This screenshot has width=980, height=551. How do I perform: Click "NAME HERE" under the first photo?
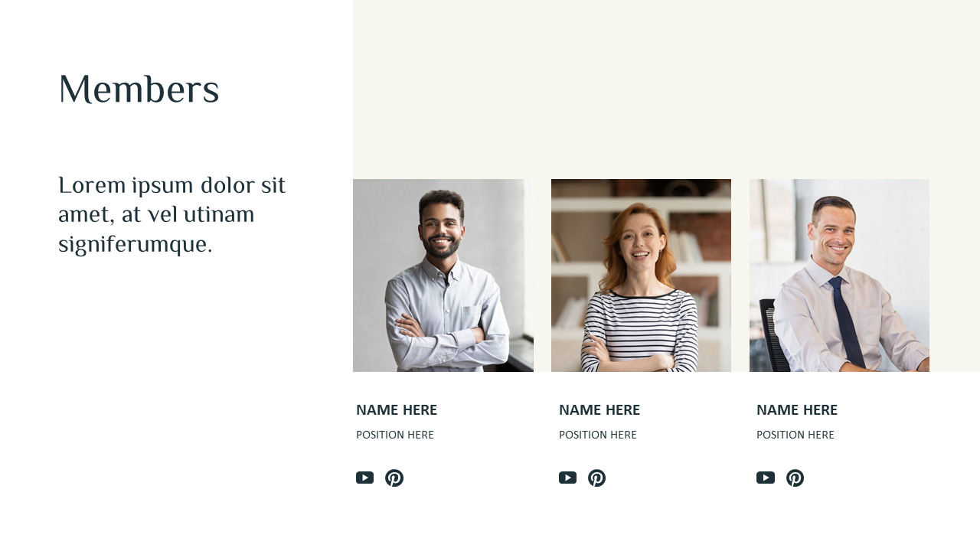[x=397, y=410]
